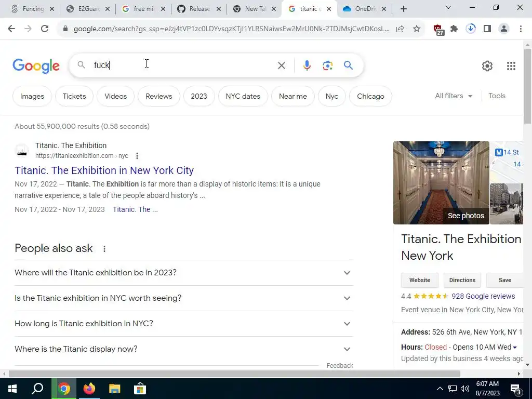The width and height of the screenshot is (532, 399).
Task: Switch to the OneDrive tab
Action: 363,9
